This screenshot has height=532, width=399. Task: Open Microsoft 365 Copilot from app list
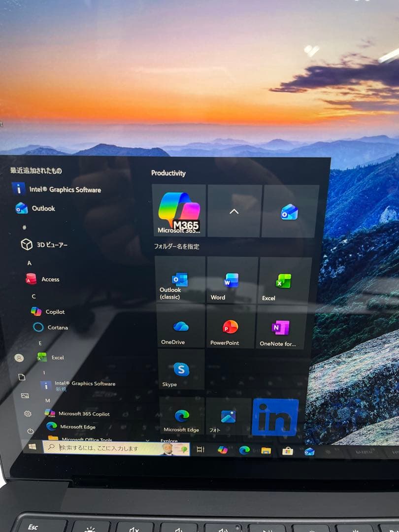click(77, 413)
